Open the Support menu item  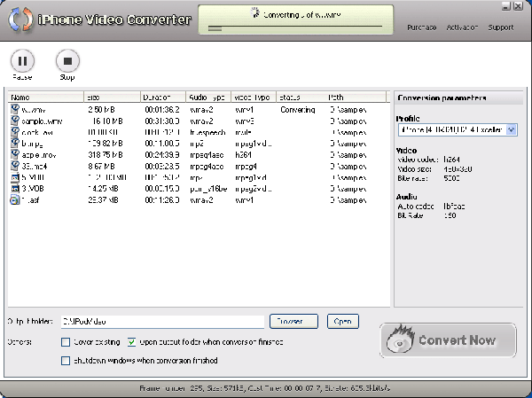(x=500, y=27)
